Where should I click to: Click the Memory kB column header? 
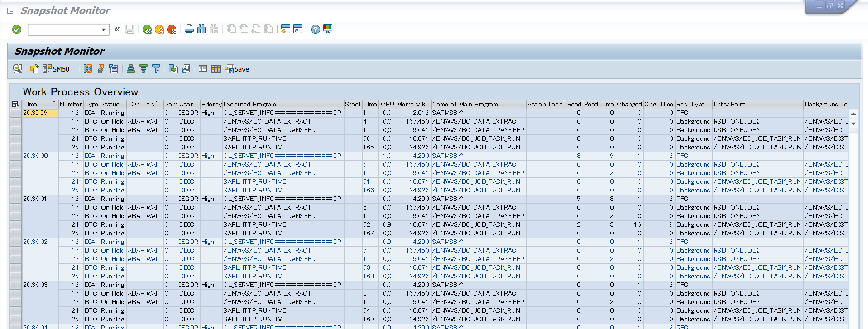(412, 104)
